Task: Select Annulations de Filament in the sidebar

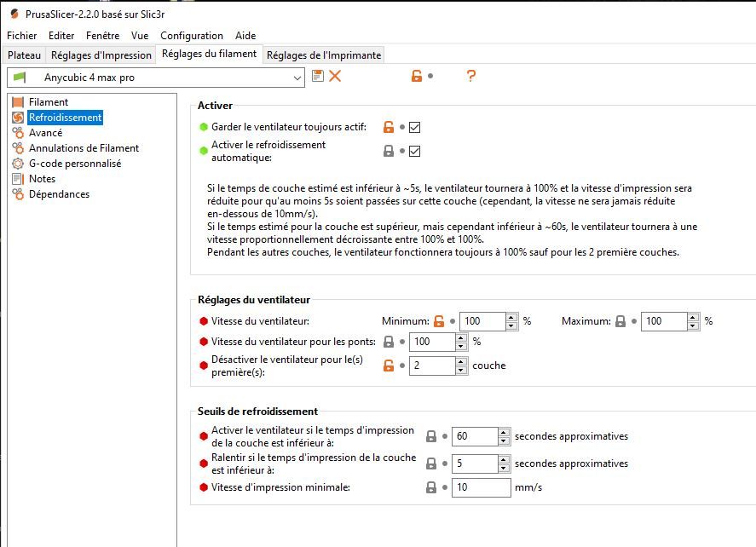Action: pos(84,148)
